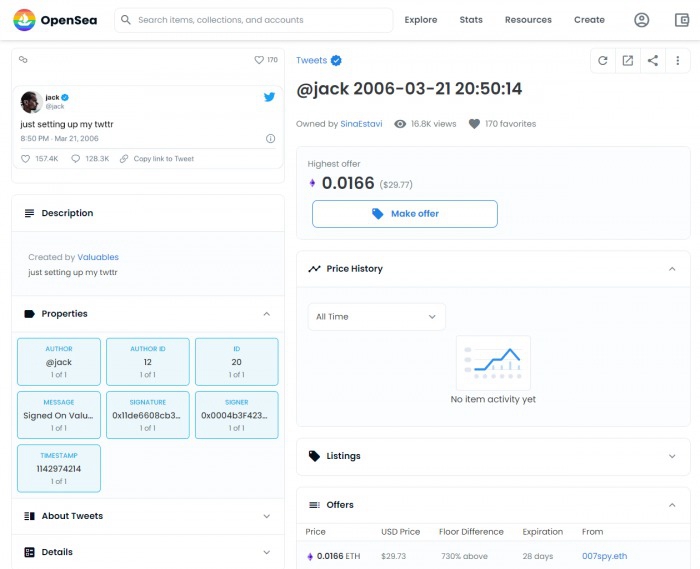The image size is (700, 569).
Task: Favorite the item with heart above tweet
Action: (x=259, y=60)
